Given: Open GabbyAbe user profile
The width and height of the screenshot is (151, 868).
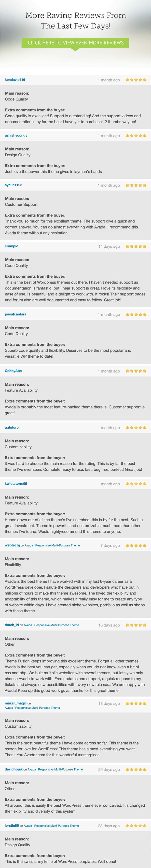Looking at the screenshot, I should click(x=13, y=371).
